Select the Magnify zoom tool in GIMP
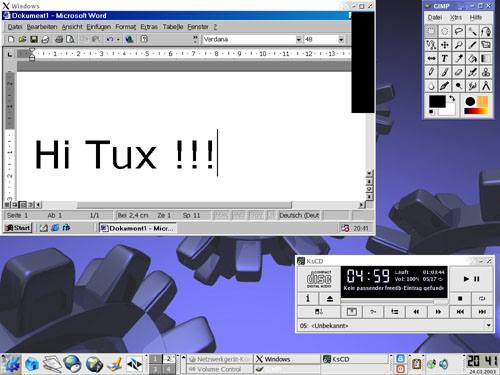The height and width of the screenshot is (375, 500). (458, 45)
